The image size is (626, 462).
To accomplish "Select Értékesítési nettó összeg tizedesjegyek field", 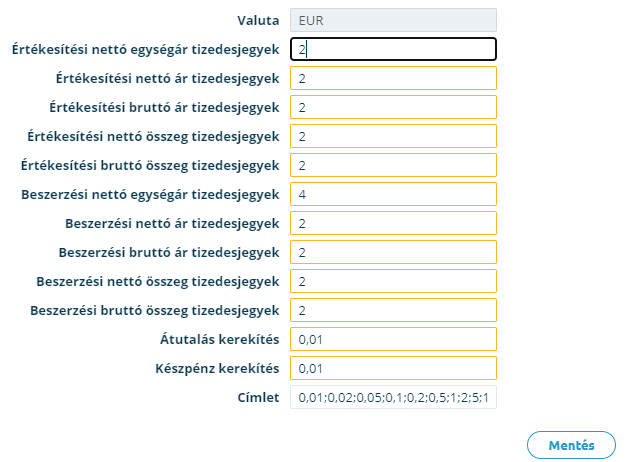I will point(393,136).
